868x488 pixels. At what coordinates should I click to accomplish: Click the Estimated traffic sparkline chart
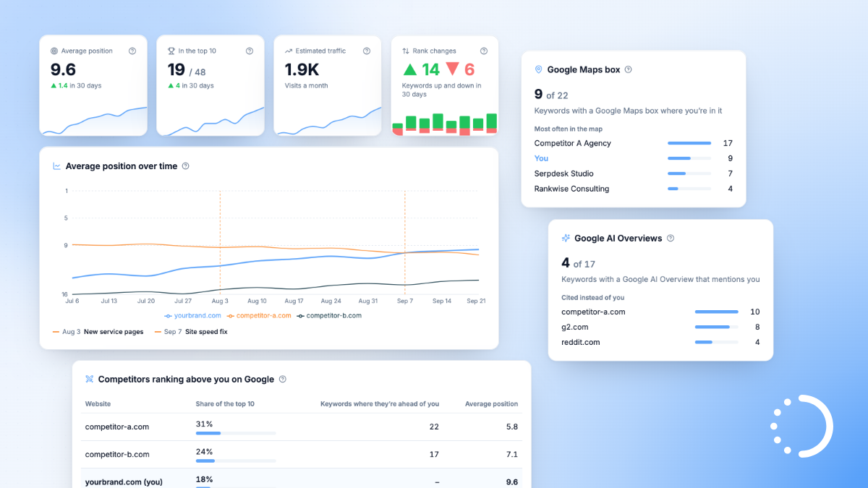(x=328, y=121)
